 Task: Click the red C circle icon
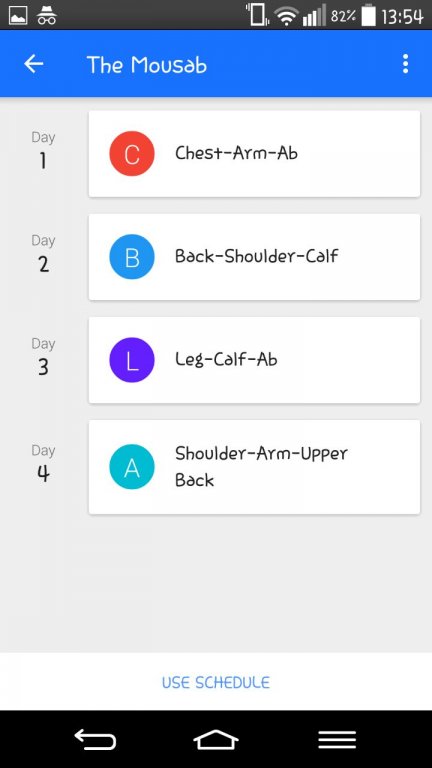point(132,154)
